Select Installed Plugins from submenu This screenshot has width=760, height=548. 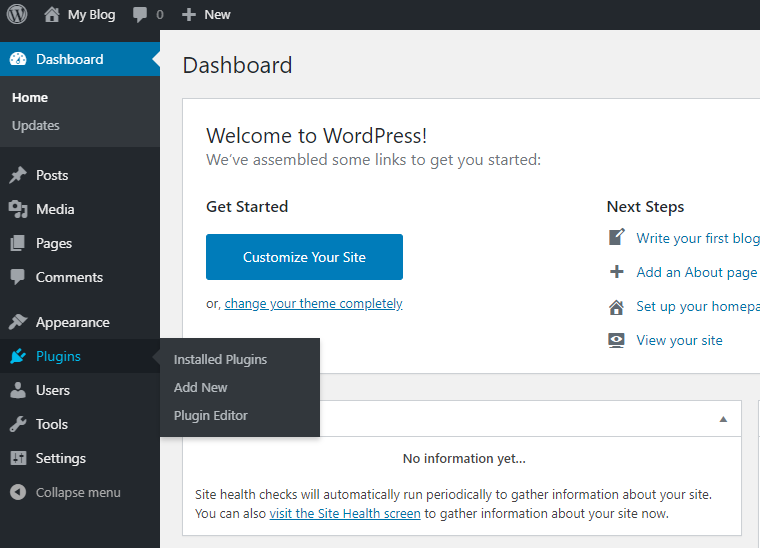coord(220,359)
